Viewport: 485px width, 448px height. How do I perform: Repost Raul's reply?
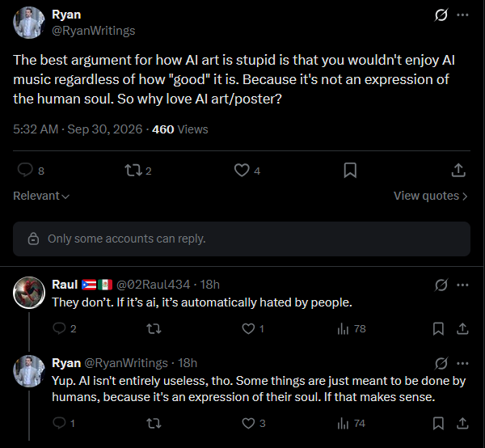(x=154, y=328)
